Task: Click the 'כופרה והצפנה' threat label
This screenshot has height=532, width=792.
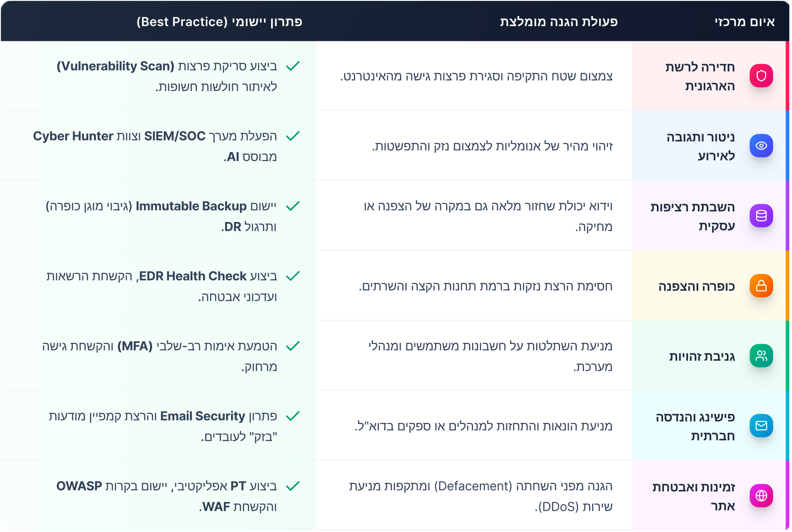Action: (x=696, y=286)
